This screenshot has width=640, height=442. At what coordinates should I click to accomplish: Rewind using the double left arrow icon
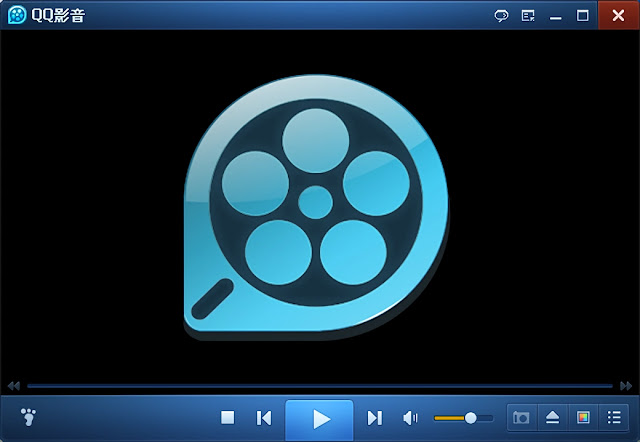pos(13,386)
